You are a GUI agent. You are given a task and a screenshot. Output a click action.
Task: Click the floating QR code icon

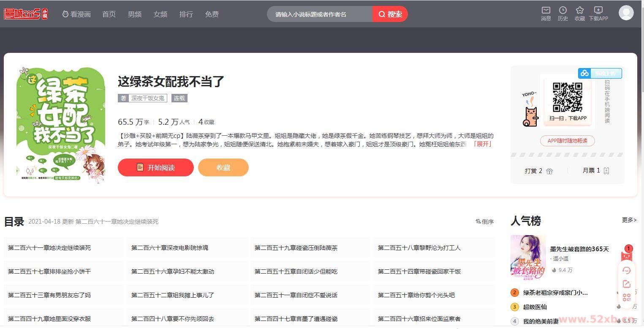tap(626, 298)
